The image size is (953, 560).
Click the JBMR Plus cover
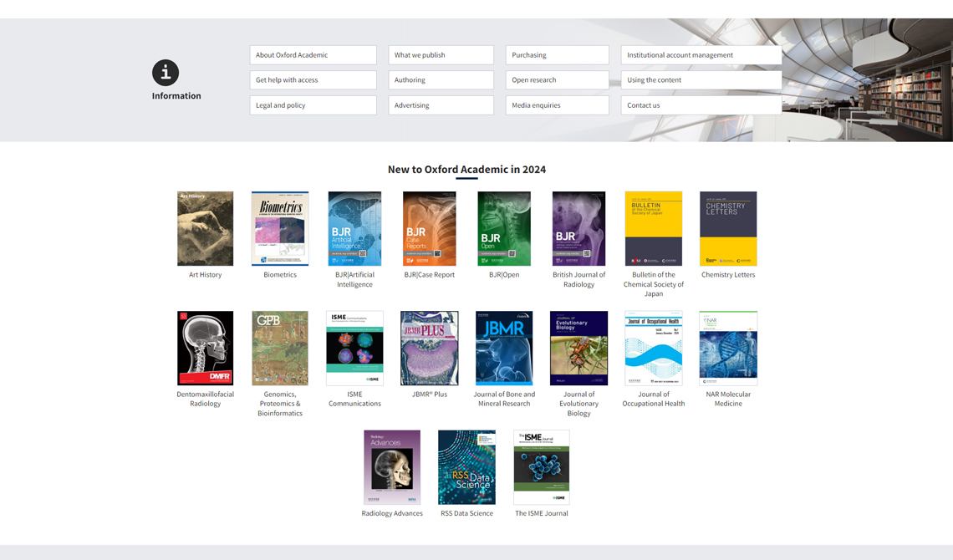pos(430,348)
